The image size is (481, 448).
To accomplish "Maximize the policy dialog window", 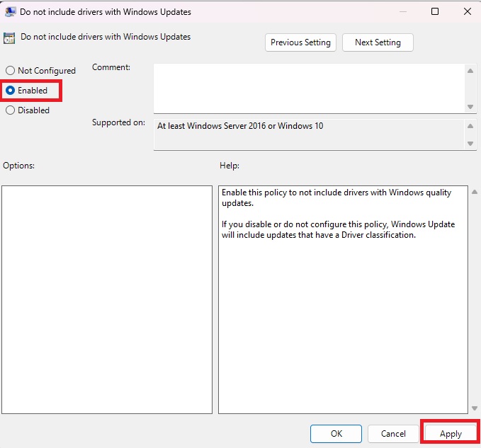I will 435,11.
